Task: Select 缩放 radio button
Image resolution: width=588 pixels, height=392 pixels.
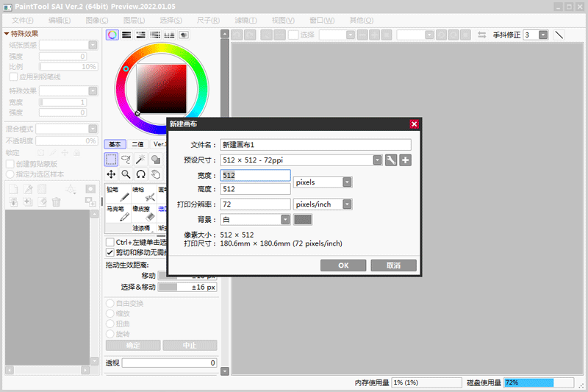Action: coord(110,313)
